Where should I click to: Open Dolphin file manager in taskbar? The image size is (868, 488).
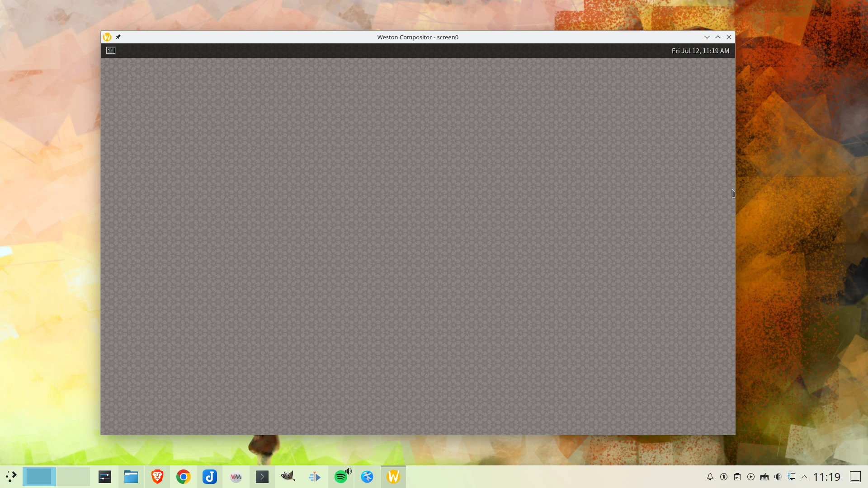click(x=131, y=477)
